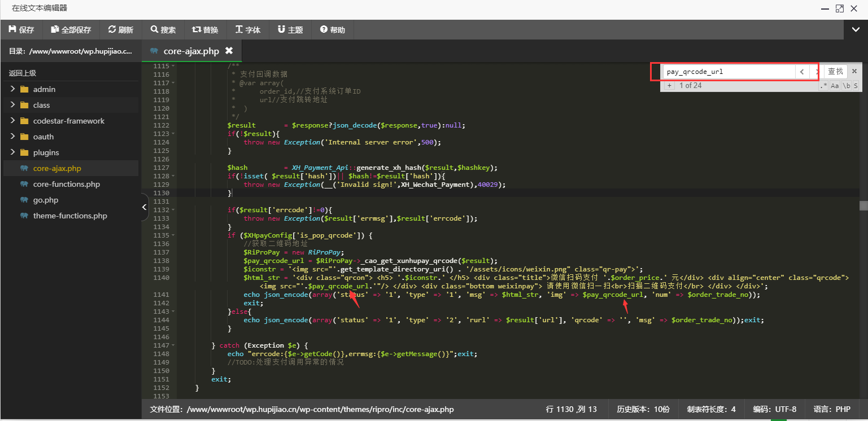Close the search box
868x421 pixels.
(x=854, y=72)
